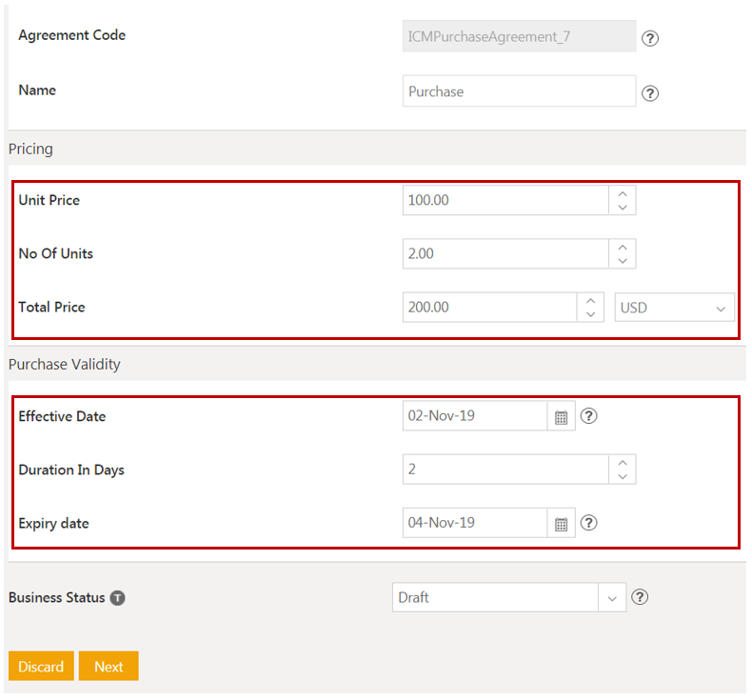Click help icon next to Effective Date

(589, 416)
